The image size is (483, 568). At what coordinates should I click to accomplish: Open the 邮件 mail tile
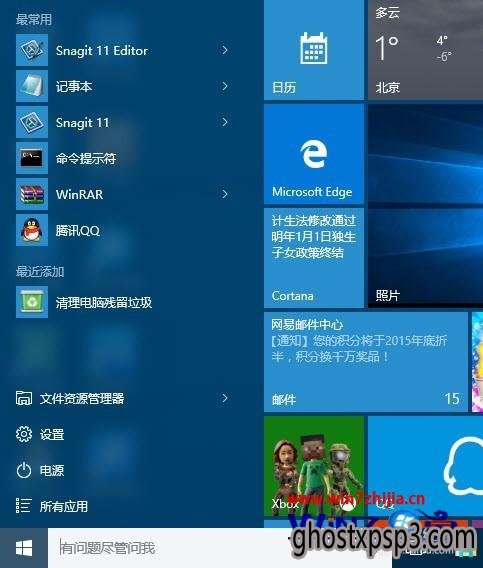point(366,362)
